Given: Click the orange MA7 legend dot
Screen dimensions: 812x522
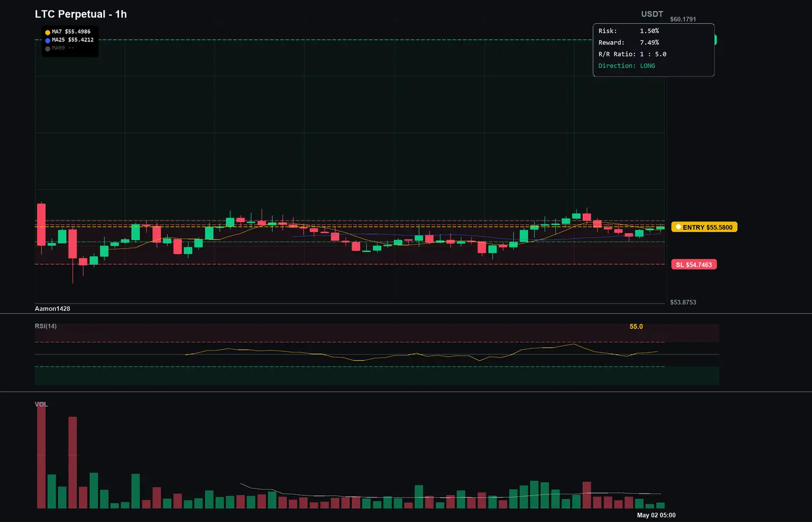Looking at the screenshot, I should [48, 32].
